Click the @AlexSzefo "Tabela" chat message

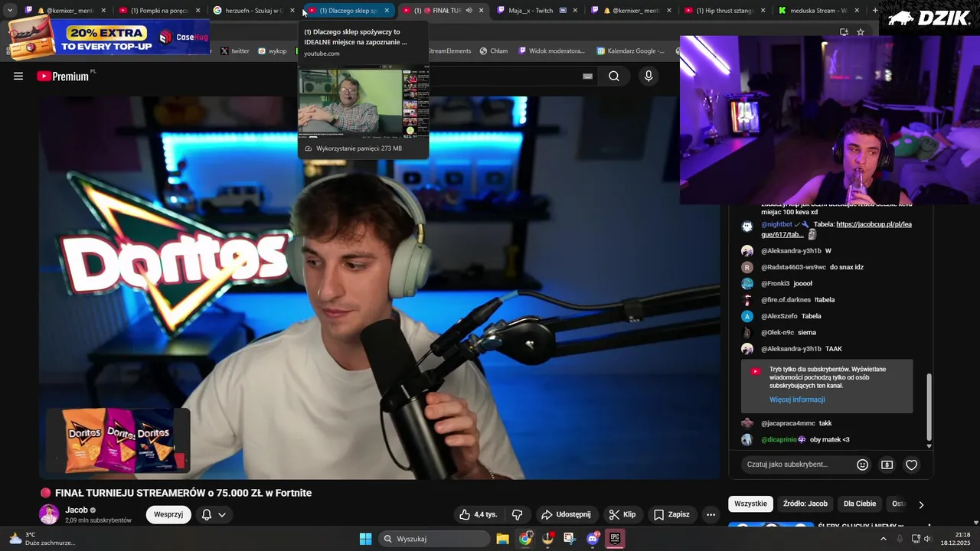(811, 316)
